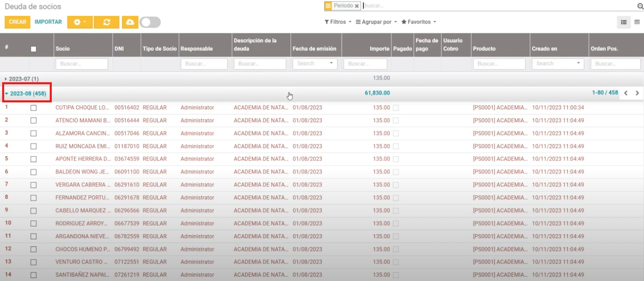Switch to grid table view icon

point(637,22)
